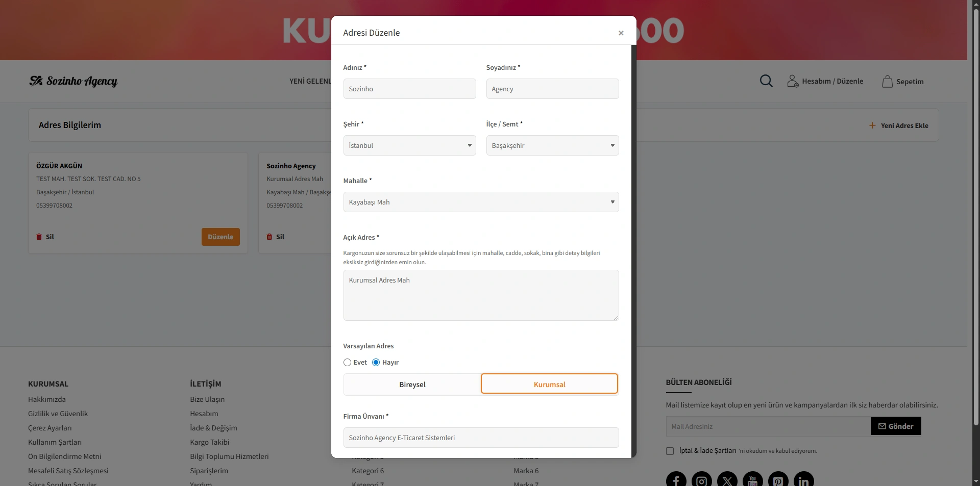980x486 pixels.
Task: Open the Instagram social icon
Action: click(x=701, y=480)
